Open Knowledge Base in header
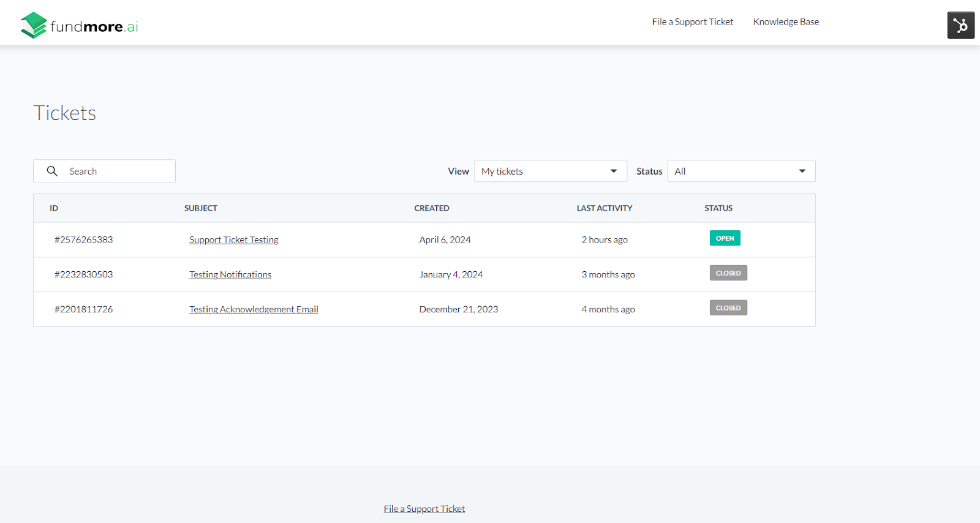 tap(786, 22)
